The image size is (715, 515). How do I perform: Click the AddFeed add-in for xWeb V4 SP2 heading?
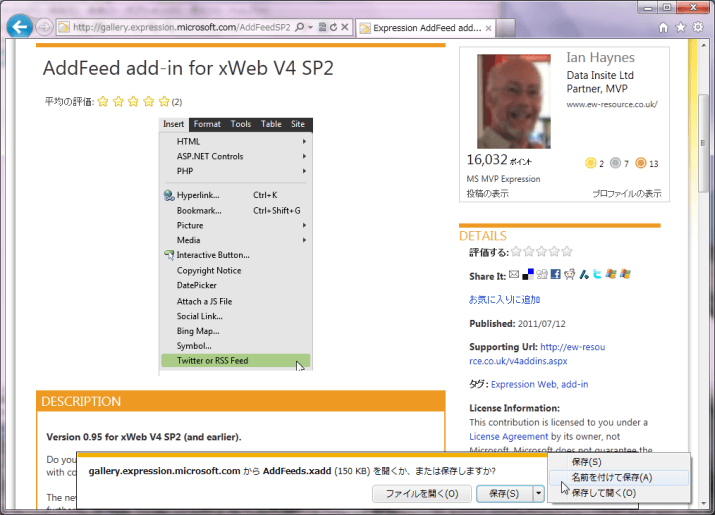point(188,68)
